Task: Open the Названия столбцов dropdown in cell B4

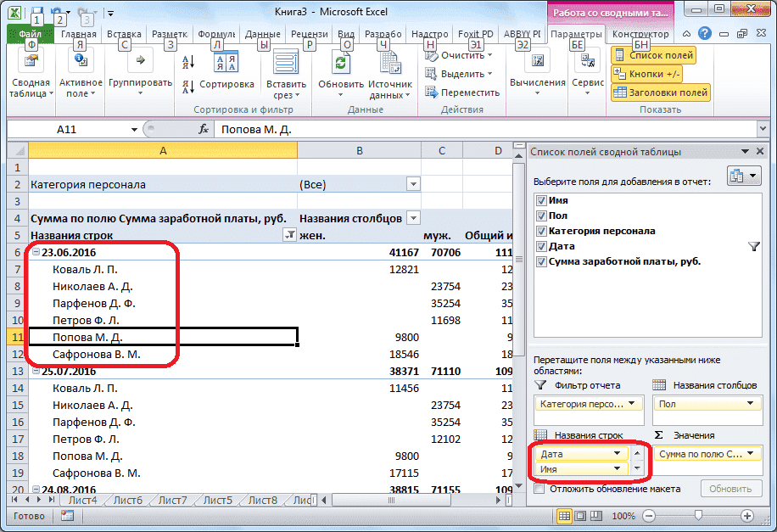Action: (x=413, y=218)
